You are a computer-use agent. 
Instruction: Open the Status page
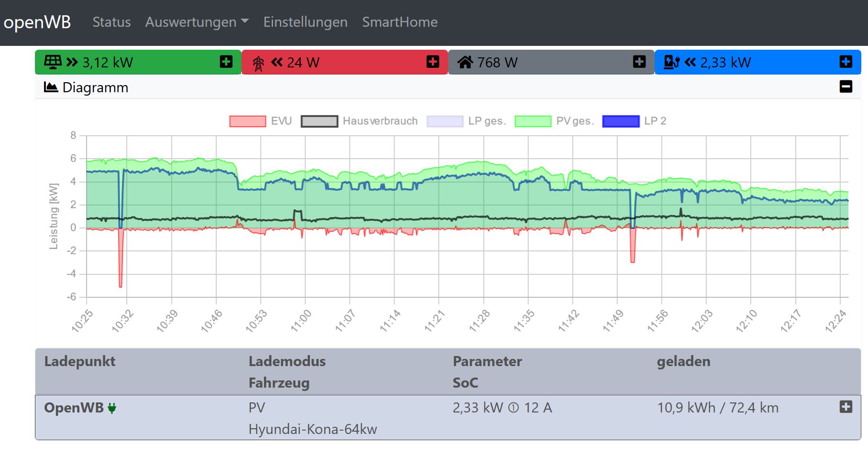[x=111, y=22]
